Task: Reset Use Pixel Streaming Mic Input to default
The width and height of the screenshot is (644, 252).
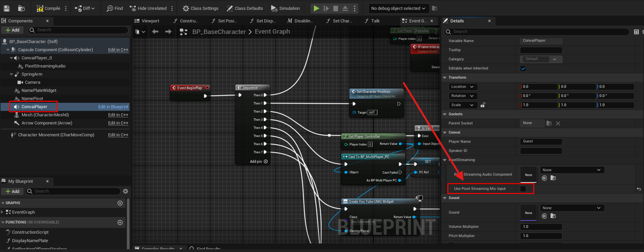Action: point(639,189)
